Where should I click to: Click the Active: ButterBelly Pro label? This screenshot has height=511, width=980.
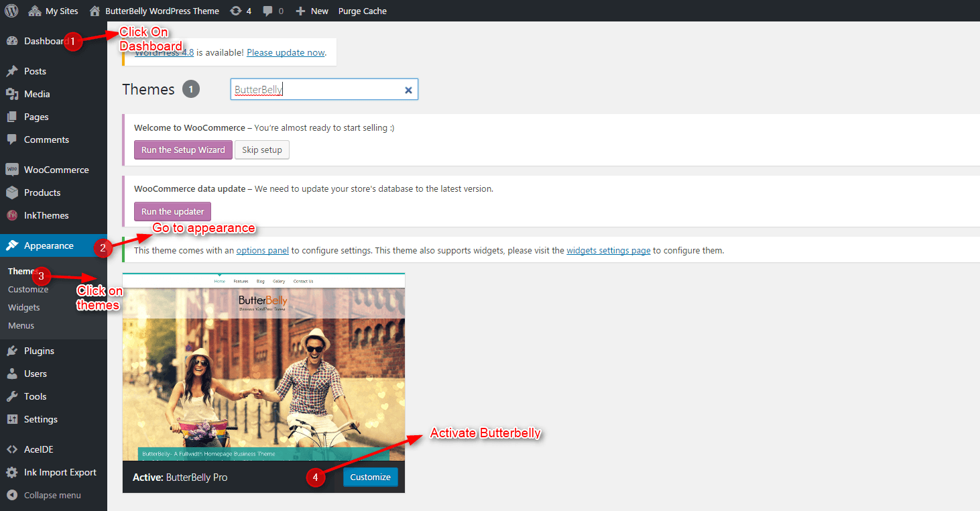point(180,477)
